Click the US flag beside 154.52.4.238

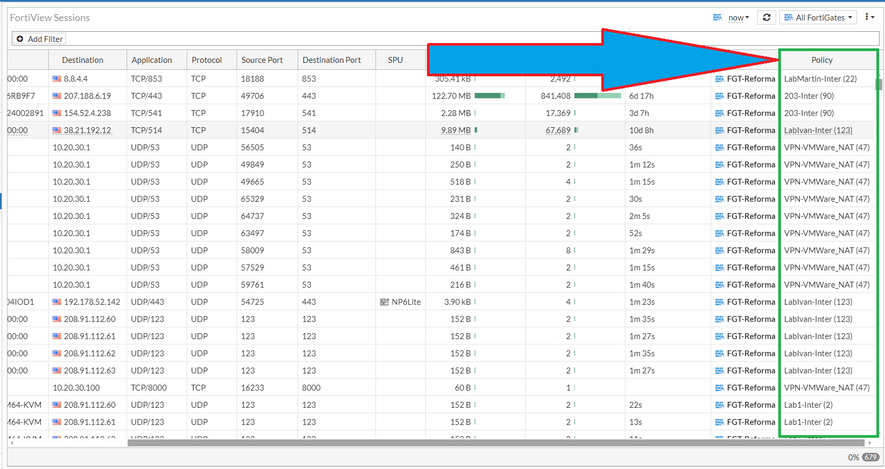tap(56, 113)
